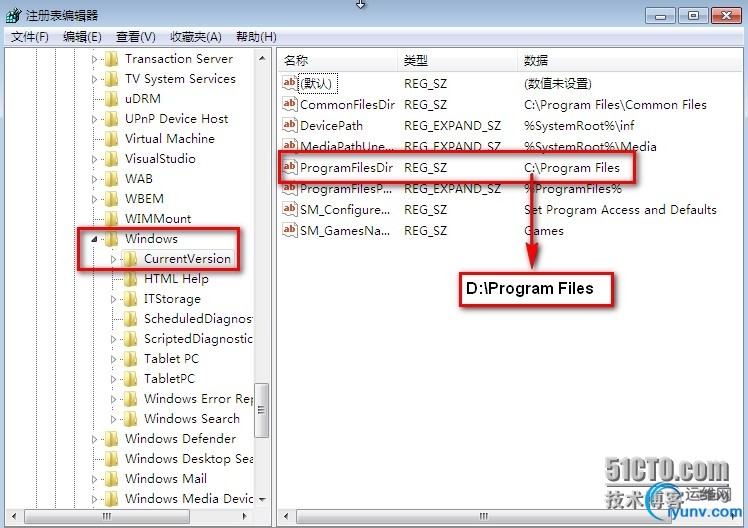
Task: Open the 收藏夹(A) menu
Action: pyautogui.click(x=196, y=37)
